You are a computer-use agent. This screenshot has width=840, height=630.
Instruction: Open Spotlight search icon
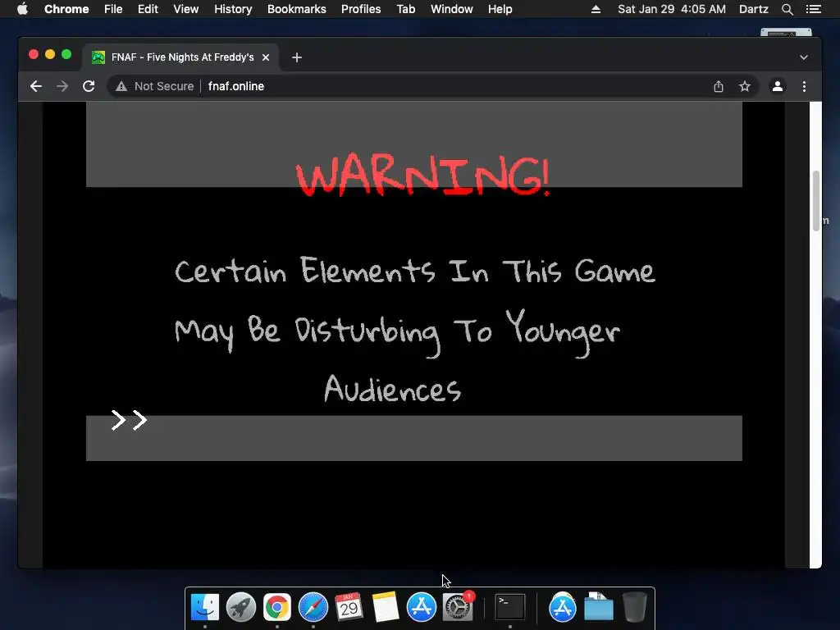click(787, 9)
